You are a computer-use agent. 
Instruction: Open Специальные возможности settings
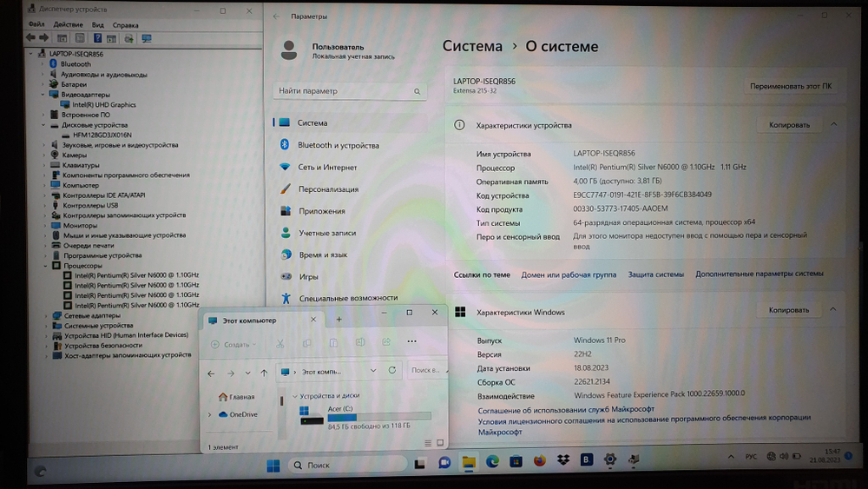350,298
